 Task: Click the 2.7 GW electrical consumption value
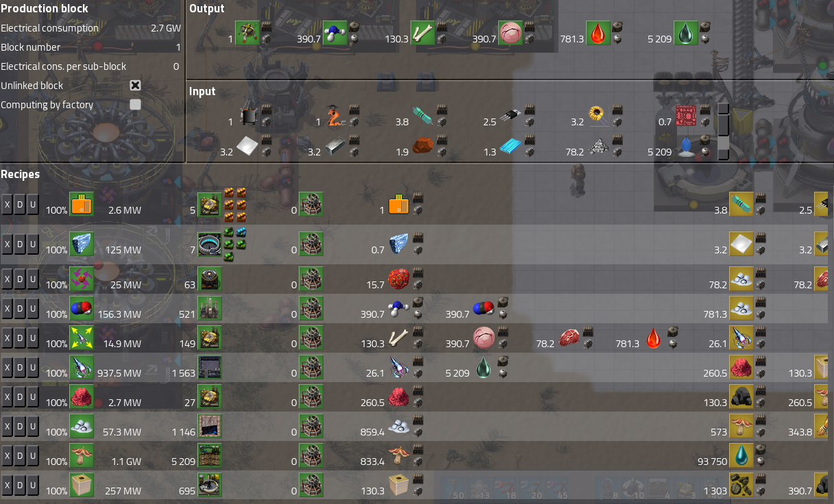[166, 29]
